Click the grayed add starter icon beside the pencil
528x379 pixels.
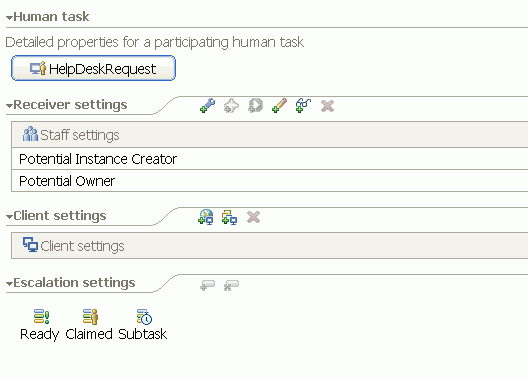255,106
